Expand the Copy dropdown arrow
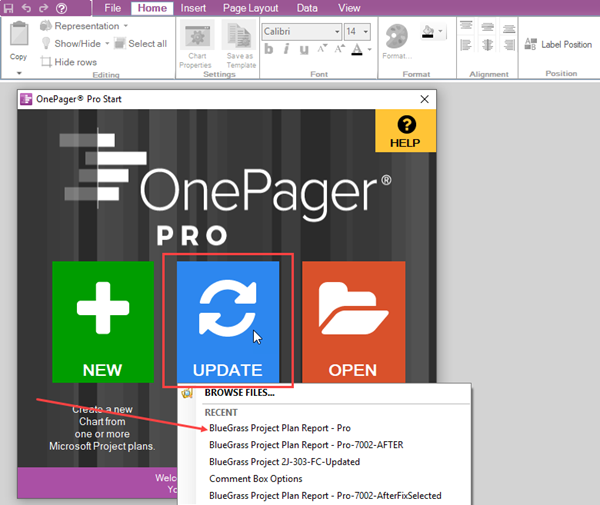The width and height of the screenshot is (600, 505). tap(19, 73)
